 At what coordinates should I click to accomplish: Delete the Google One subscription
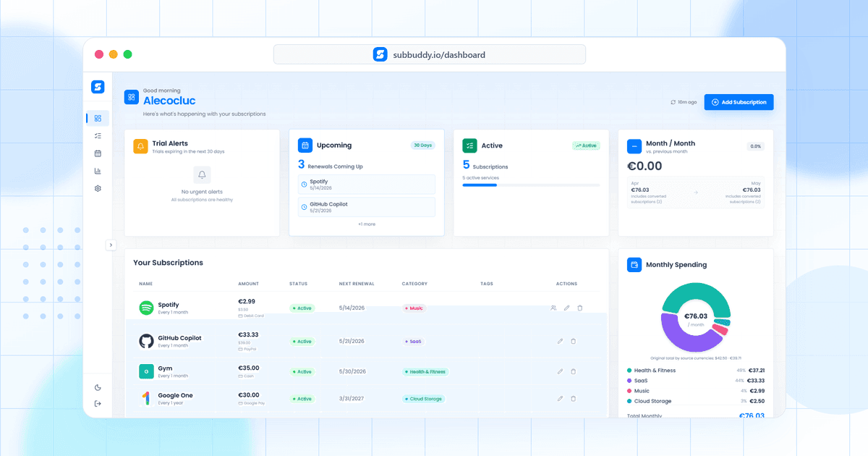573,398
